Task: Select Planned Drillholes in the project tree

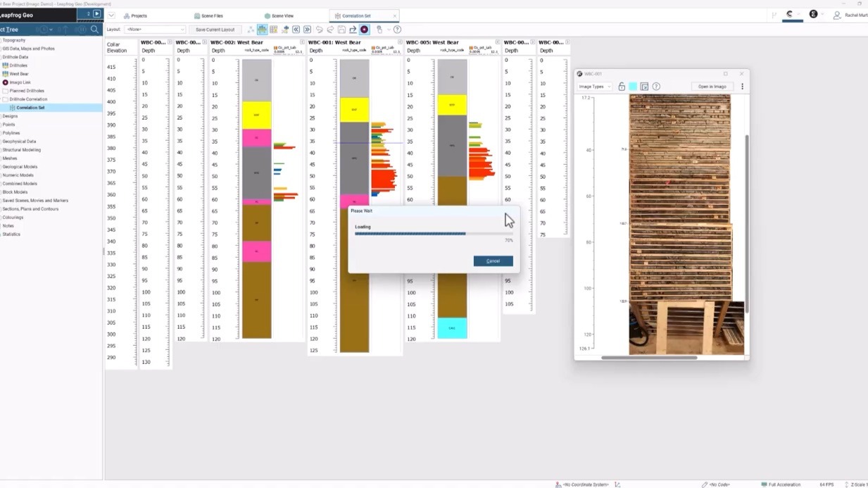Action: 27,91
